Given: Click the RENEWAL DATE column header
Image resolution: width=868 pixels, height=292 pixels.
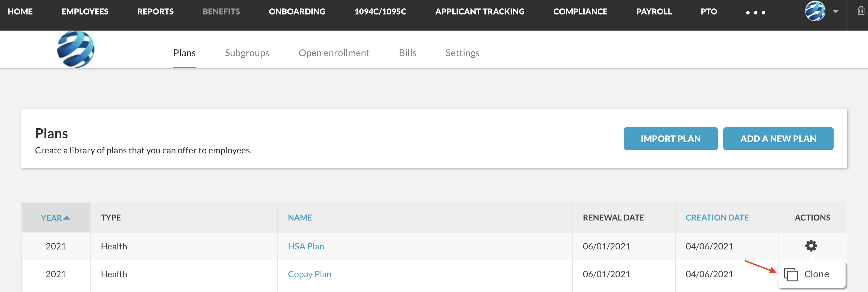Looking at the screenshot, I should [613, 217].
